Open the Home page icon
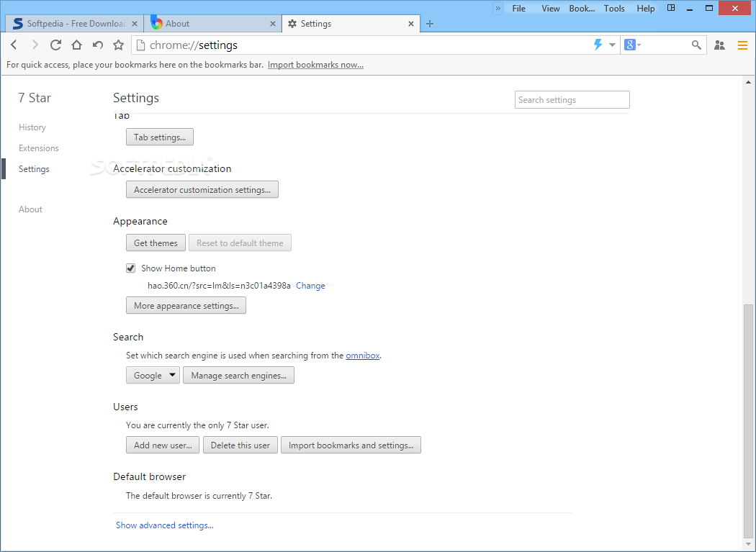Viewport: 756px width, 552px height. 76,45
